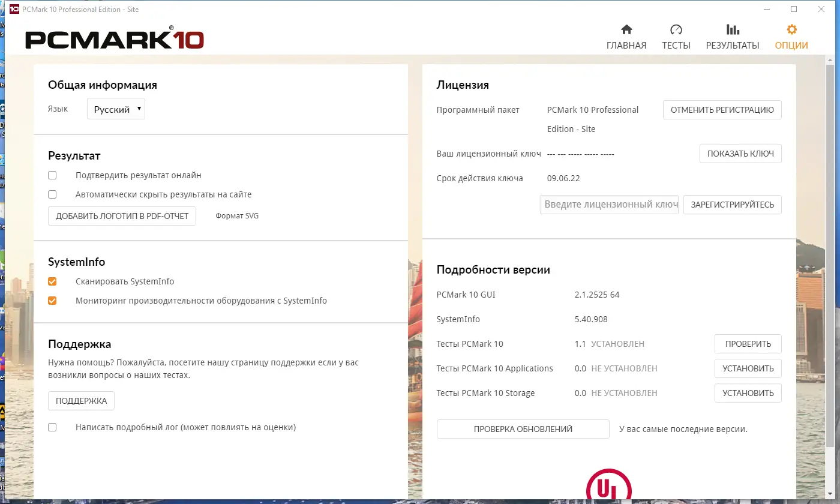Click the GUI version 2.1.2525 64
Image resolution: width=840 pixels, height=504 pixels.
pos(597,295)
